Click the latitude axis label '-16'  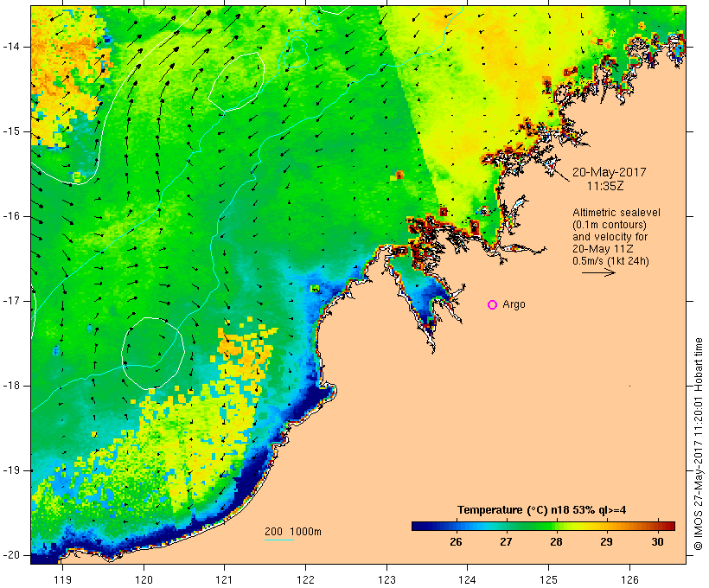tap(11, 216)
